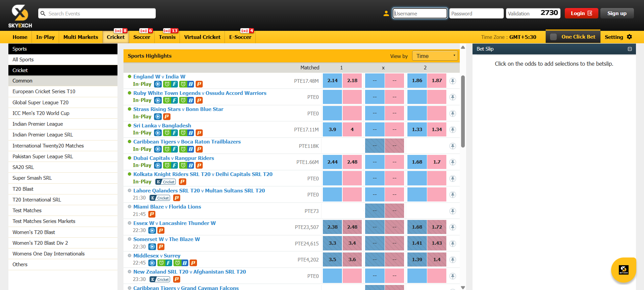Viewport: 644px width, 290px height.
Task: Click E Cricket badge for Lahore Qalanders SRL
Action: 160,198
